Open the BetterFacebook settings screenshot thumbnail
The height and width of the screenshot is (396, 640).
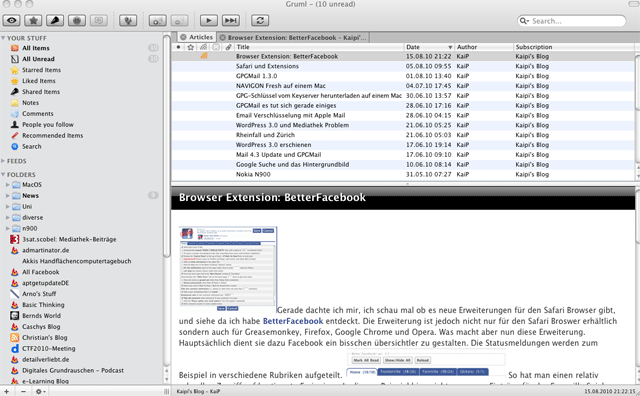228,269
